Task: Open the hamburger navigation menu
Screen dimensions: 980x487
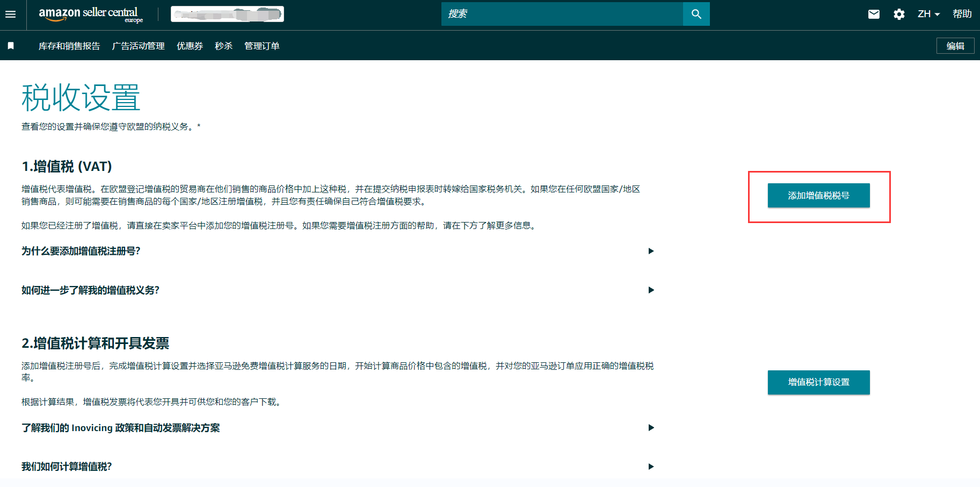Action: pyautogui.click(x=11, y=15)
